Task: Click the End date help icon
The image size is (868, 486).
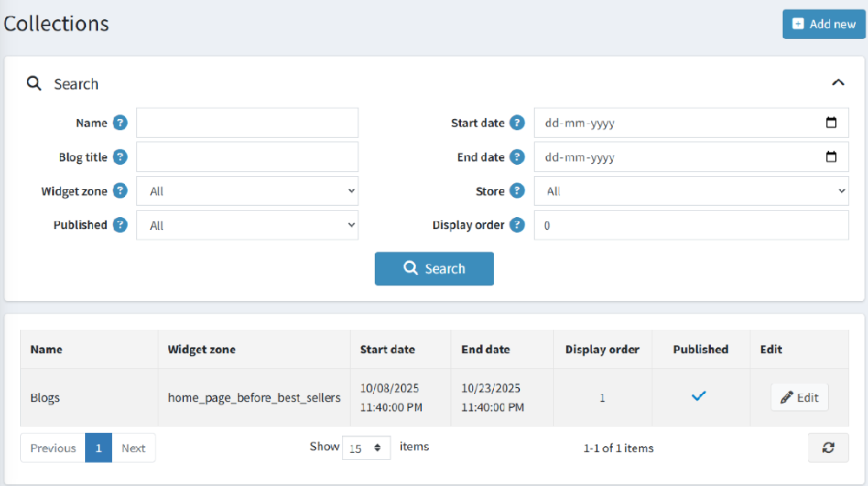Action: [x=517, y=157]
